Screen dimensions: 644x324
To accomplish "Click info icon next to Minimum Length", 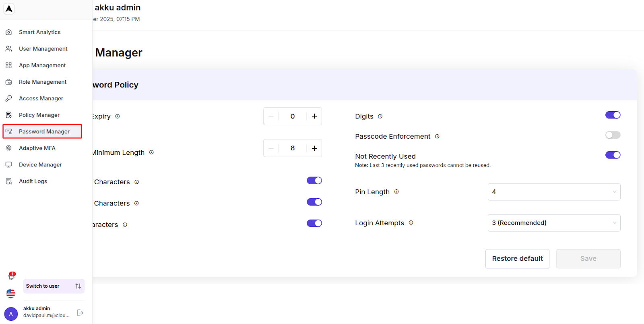I will (x=151, y=152).
